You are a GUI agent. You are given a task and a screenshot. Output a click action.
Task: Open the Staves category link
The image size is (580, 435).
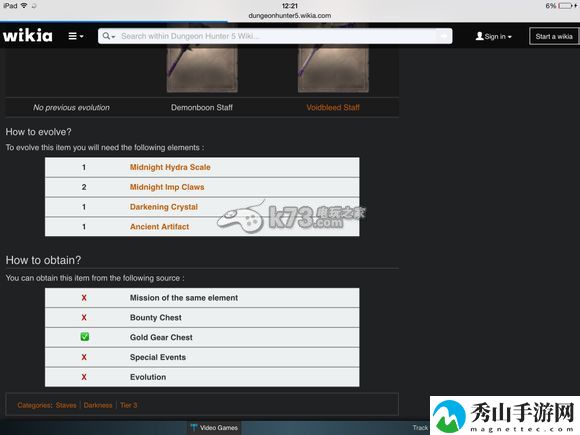pos(66,405)
